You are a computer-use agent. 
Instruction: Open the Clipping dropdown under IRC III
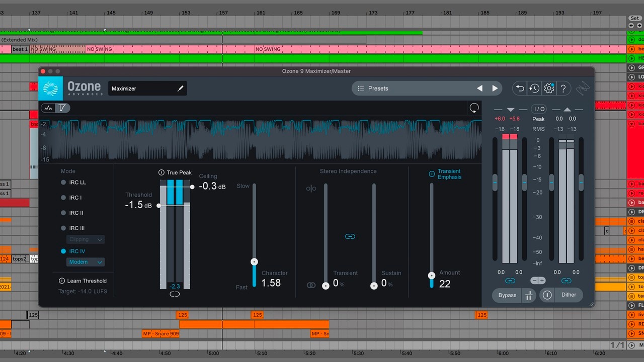[86, 240]
